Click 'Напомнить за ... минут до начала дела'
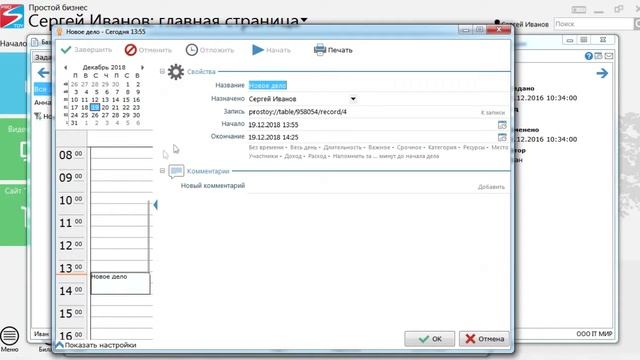Image resolution: width=640 pixels, height=360 pixels. click(386, 156)
